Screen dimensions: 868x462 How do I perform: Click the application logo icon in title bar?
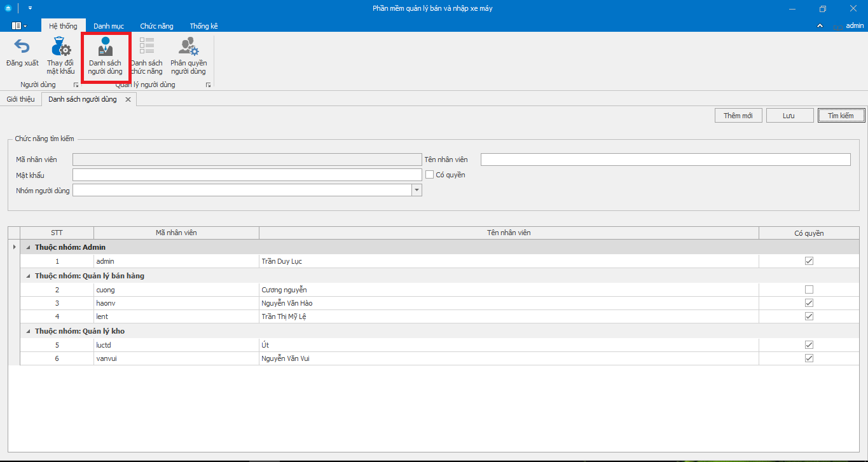coord(8,8)
